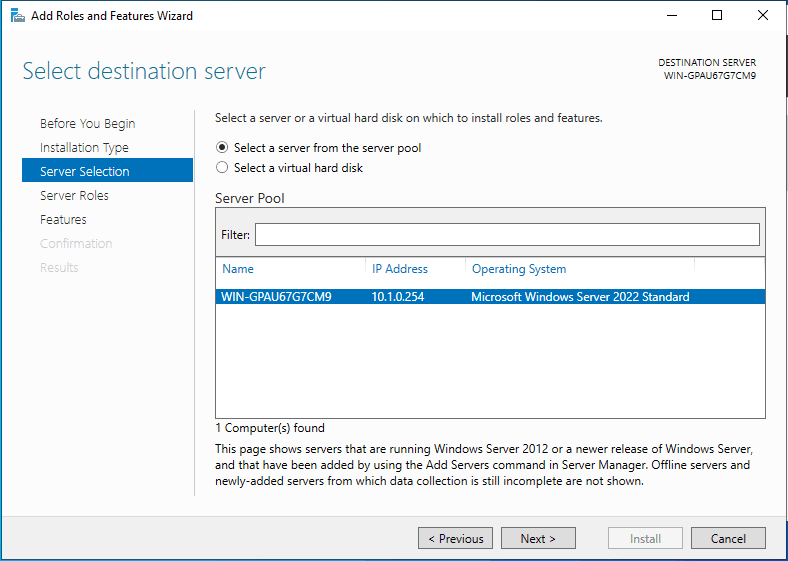The image size is (788, 561).
Task: Sort server list by IP Address column
Action: tap(400, 269)
